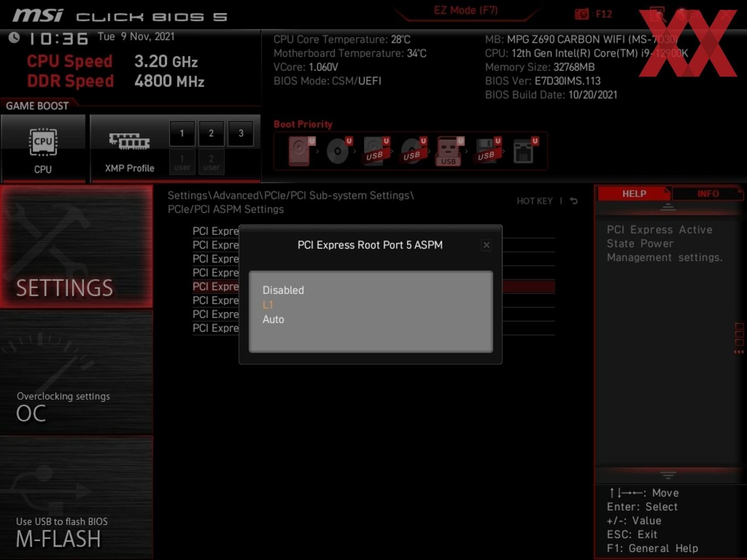Viewport: 747px width, 560px height.
Task: Click the 10:36 system time
Action: coord(58,38)
